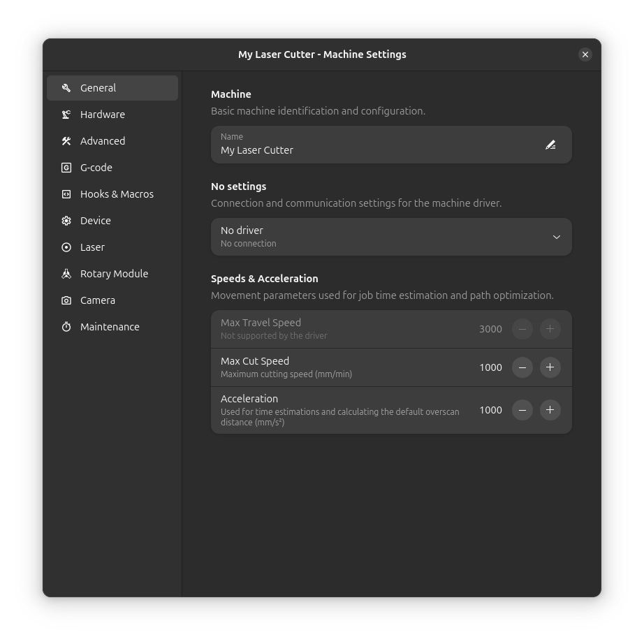This screenshot has width=644, height=644.
Task: Open the Advanced settings via its wrench icon
Action: [66, 140]
